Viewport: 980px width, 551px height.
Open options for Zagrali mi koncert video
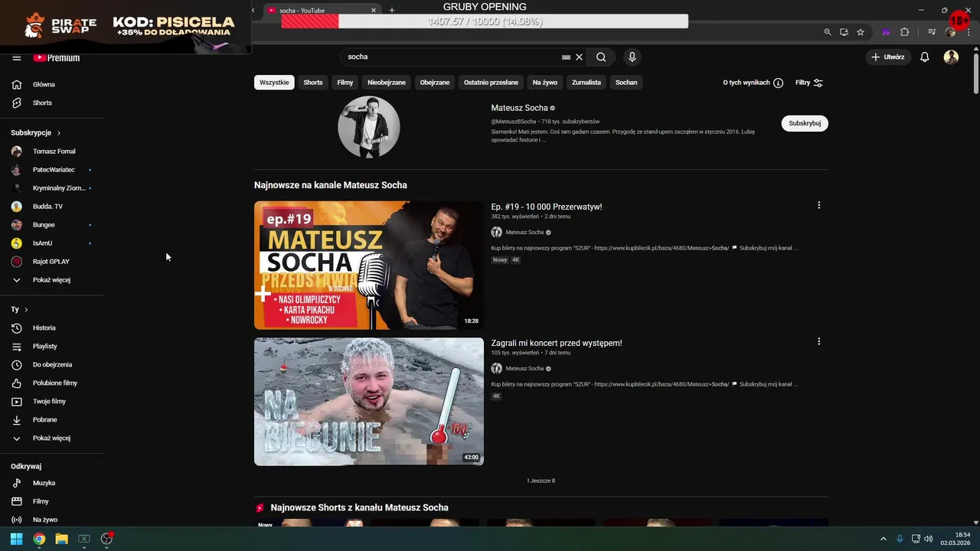pos(818,341)
